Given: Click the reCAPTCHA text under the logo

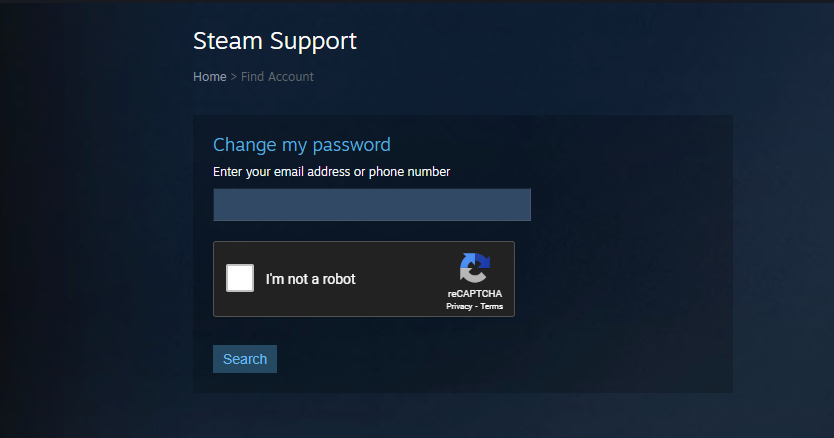Looking at the screenshot, I should pyautogui.click(x=474, y=293).
